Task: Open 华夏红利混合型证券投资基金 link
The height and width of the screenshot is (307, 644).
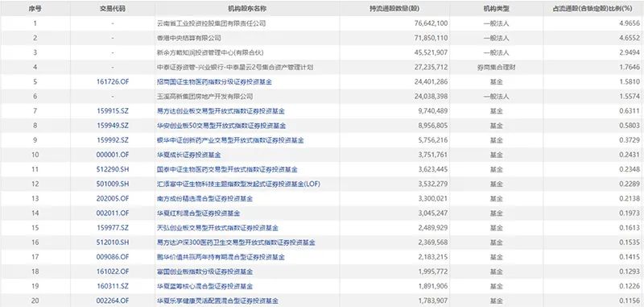Action: coord(199,213)
